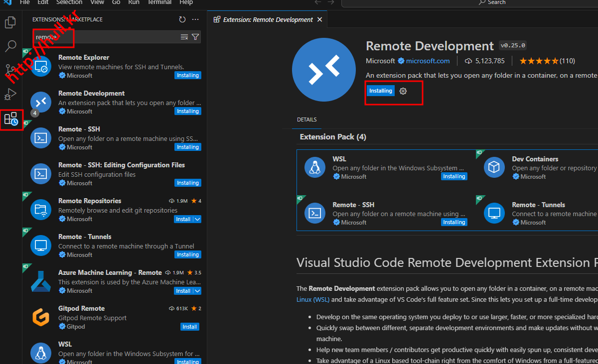This screenshot has width=598, height=364.
Task: Open the Explorer view in activity bar
Action: [10, 22]
